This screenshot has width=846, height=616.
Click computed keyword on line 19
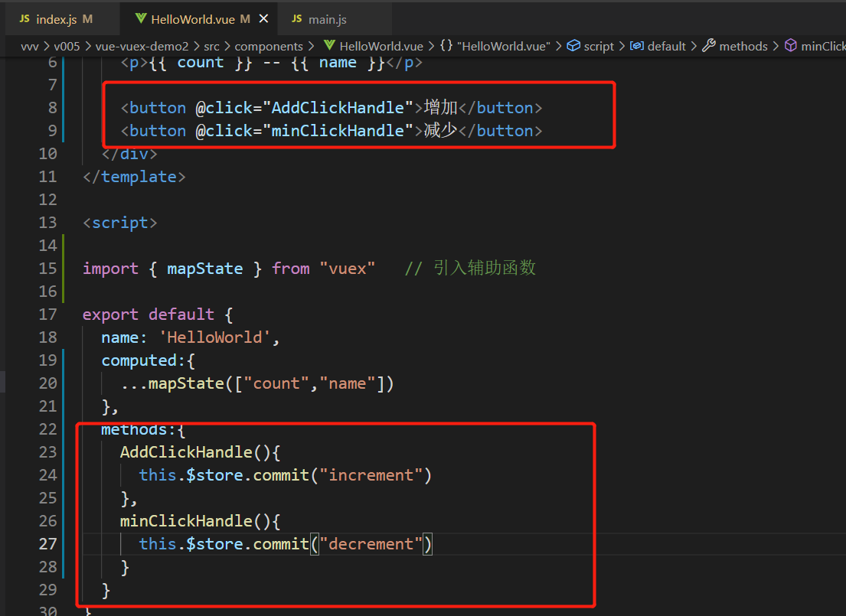pos(139,361)
